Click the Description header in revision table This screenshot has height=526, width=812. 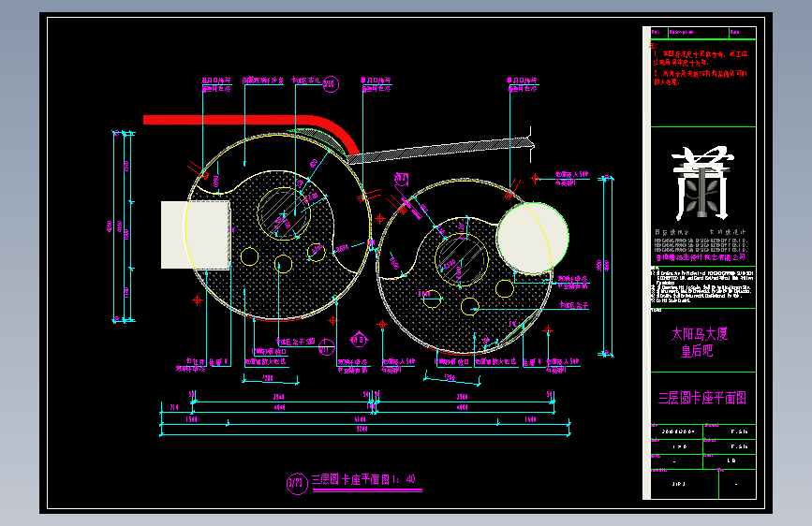point(681,32)
